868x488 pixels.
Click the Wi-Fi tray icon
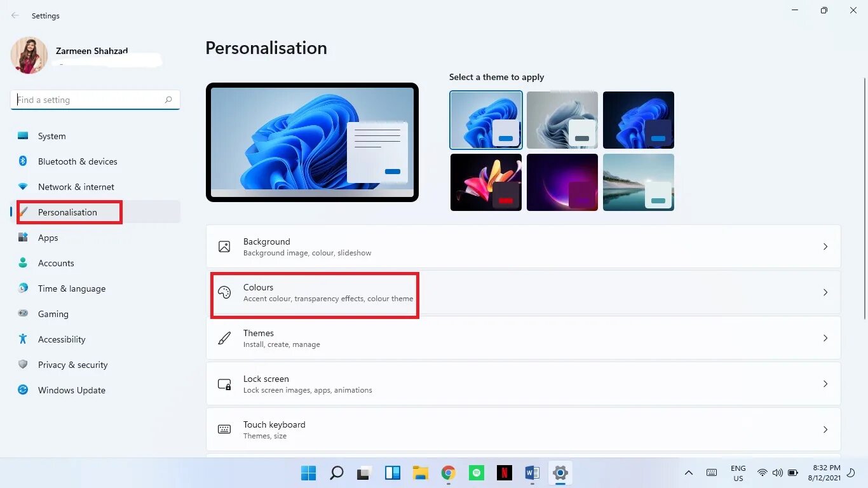(x=762, y=473)
